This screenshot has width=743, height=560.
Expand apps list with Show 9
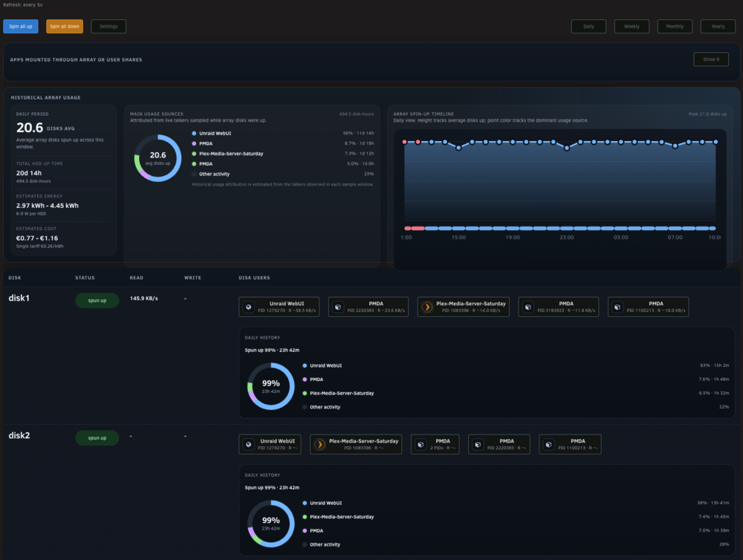pyautogui.click(x=711, y=59)
